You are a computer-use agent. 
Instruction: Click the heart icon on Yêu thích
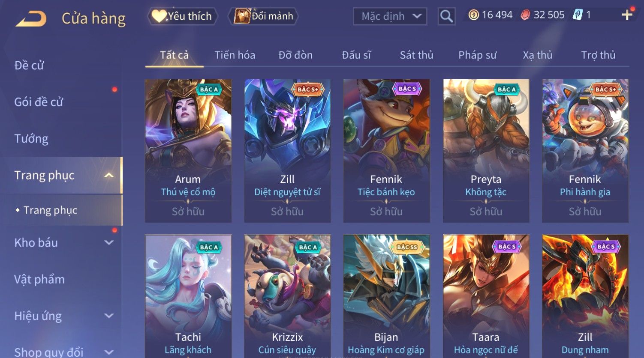tap(159, 16)
